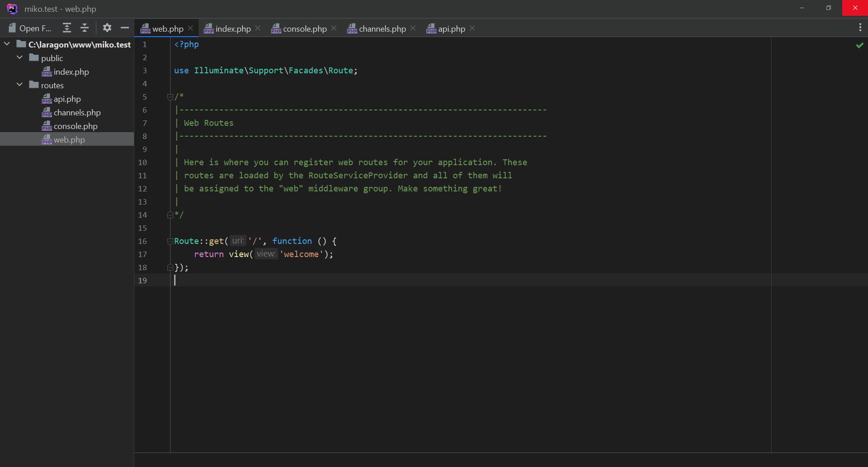Hide the project panel with minus icon
This screenshot has height=467, width=868.
125,28
